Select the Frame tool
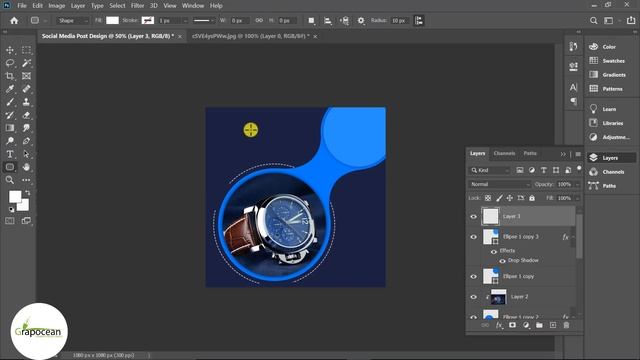This screenshot has height=360, width=640. point(26,76)
